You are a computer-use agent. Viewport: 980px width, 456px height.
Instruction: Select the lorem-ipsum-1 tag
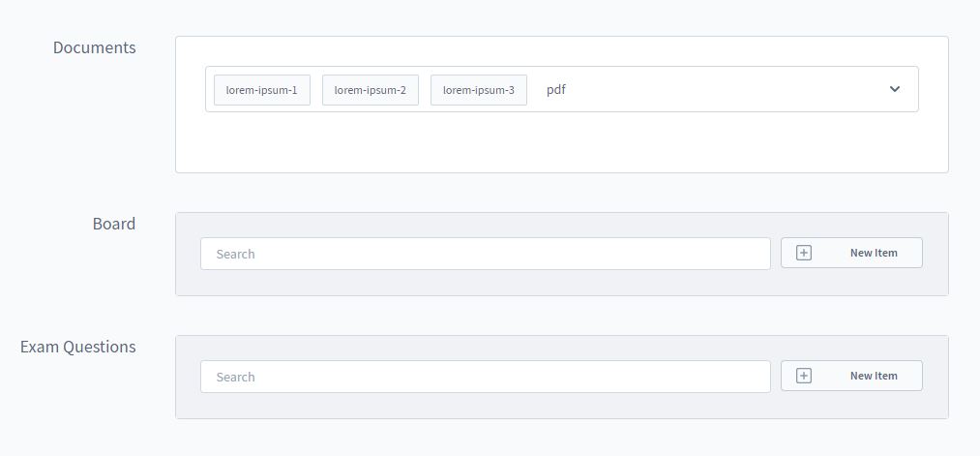(x=261, y=90)
